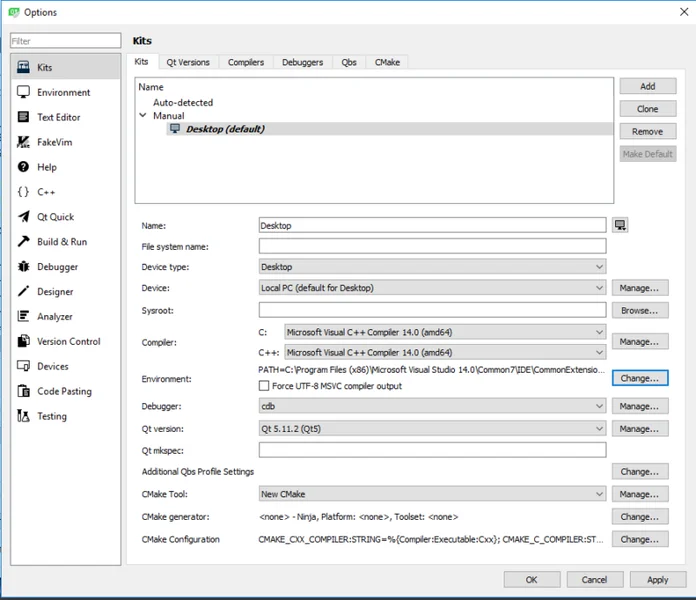Expand the Qt version combo box
The width and height of the screenshot is (696, 600).
pos(432,429)
